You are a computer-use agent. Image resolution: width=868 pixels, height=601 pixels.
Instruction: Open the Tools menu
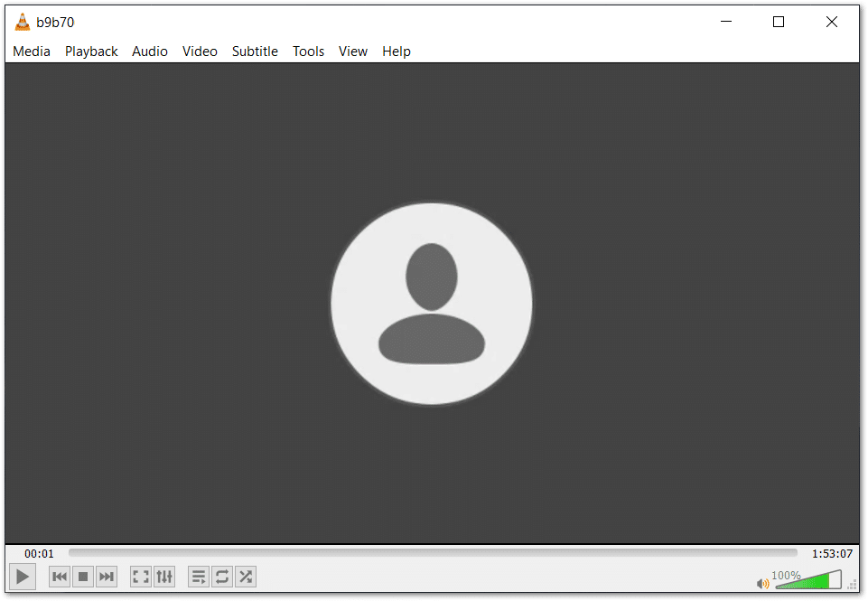tap(308, 52)
